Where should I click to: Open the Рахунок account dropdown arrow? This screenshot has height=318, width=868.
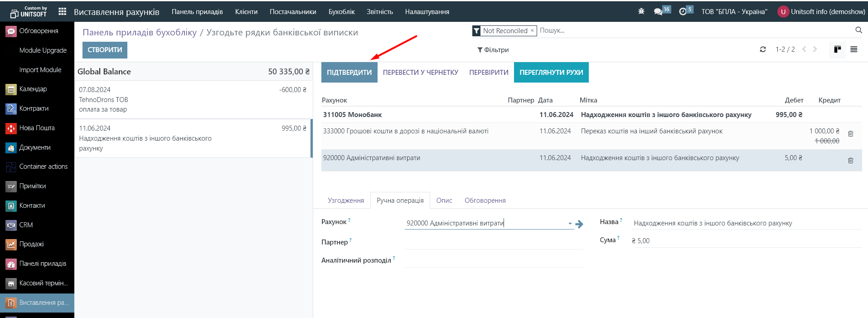570,224
